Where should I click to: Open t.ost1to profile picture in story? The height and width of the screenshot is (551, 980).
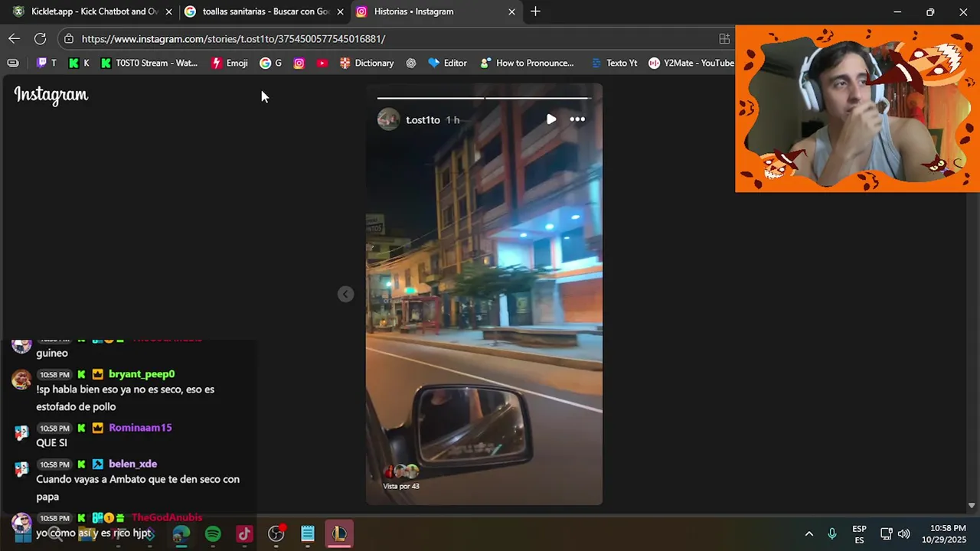(389, 119)
